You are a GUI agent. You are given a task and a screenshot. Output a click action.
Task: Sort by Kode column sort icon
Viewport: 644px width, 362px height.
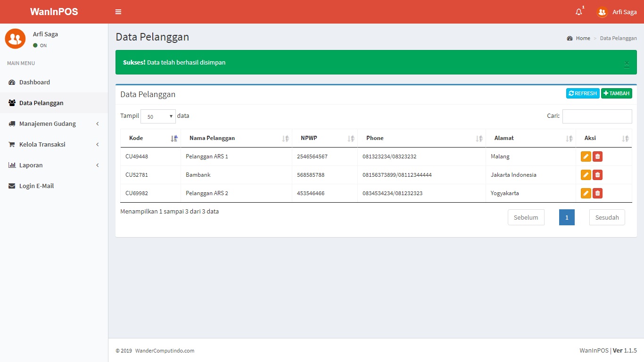click(x=174, y=138)
